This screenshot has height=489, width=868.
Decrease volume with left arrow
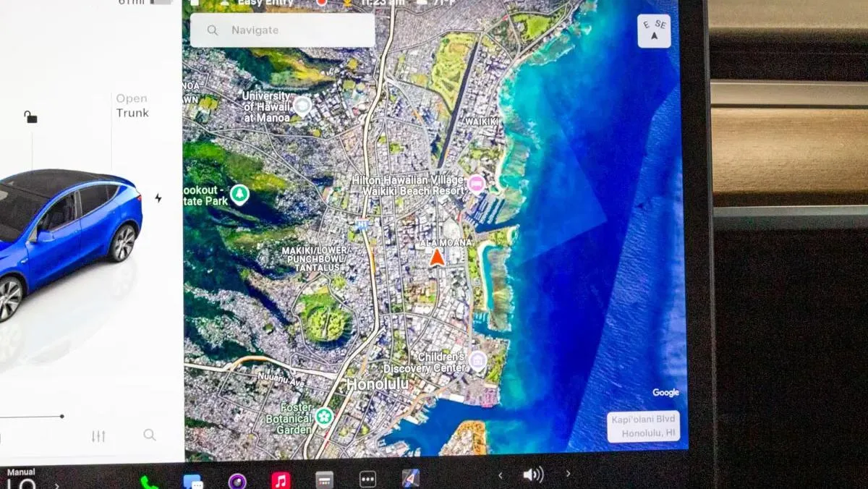pyautogui.click(x=500, y=475)
